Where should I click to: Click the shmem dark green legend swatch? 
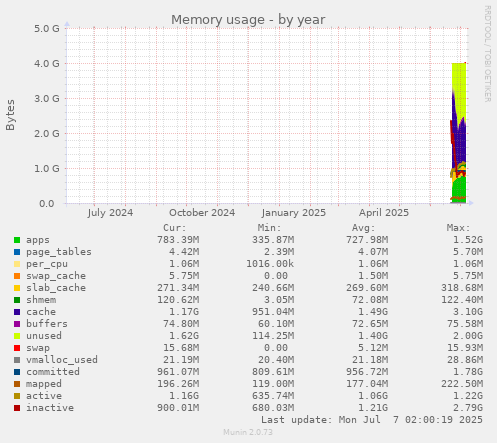17,300
